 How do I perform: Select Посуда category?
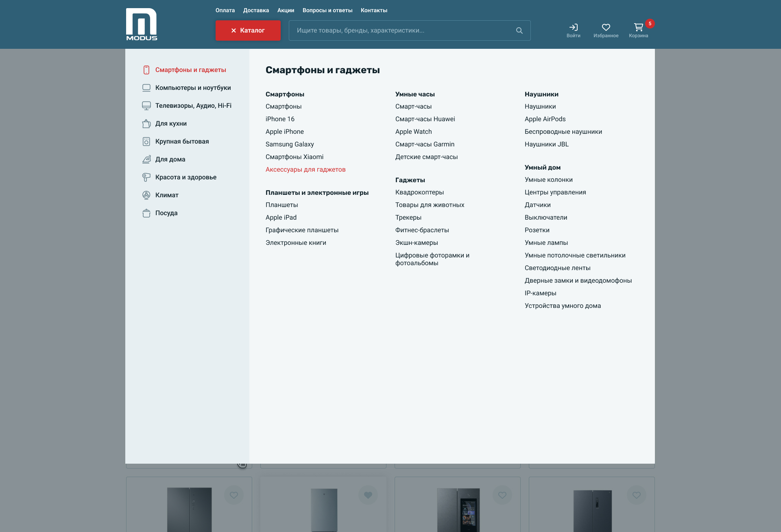166,213
